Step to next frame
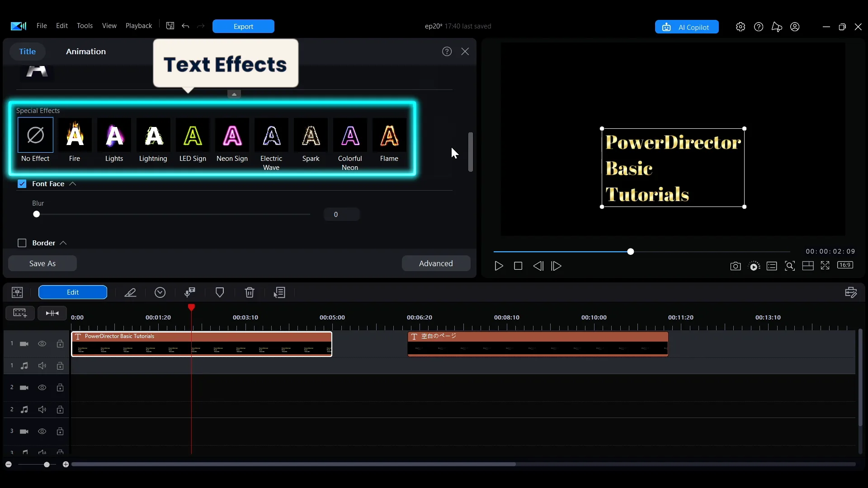This screenshot has width=868, height=488. coord(557,266)
